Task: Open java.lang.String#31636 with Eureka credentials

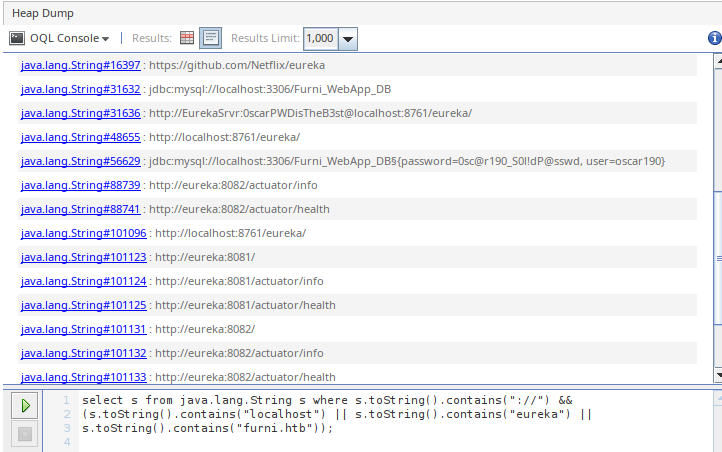Action: coord(80,113)
